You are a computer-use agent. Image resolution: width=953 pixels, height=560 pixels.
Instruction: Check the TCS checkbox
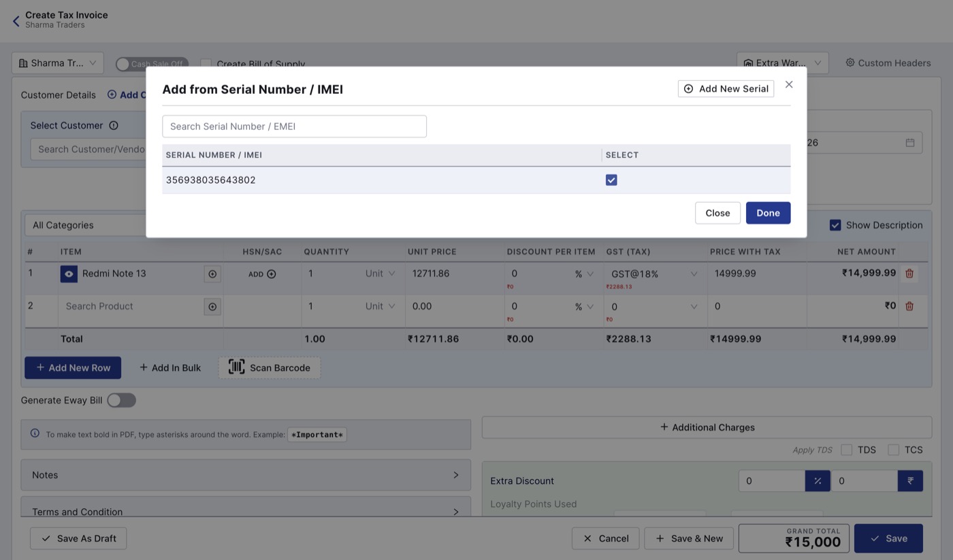coord(894,450)
